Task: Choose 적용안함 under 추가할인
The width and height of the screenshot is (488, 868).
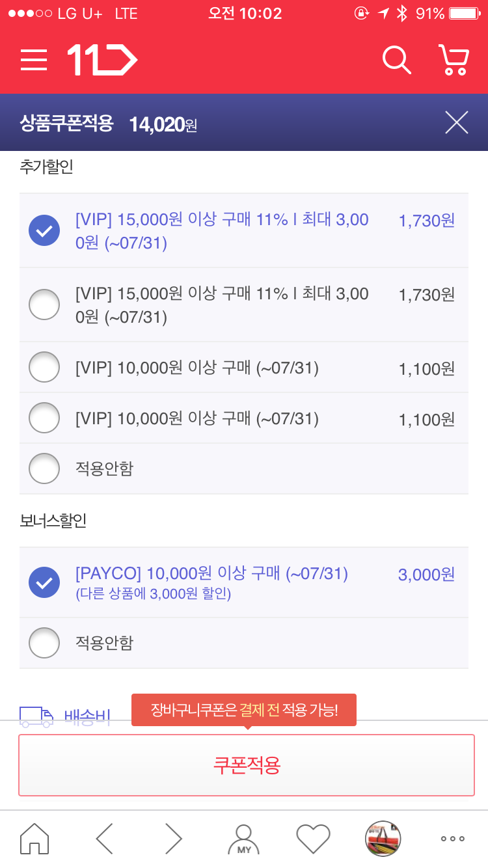Action: point(44,469)
